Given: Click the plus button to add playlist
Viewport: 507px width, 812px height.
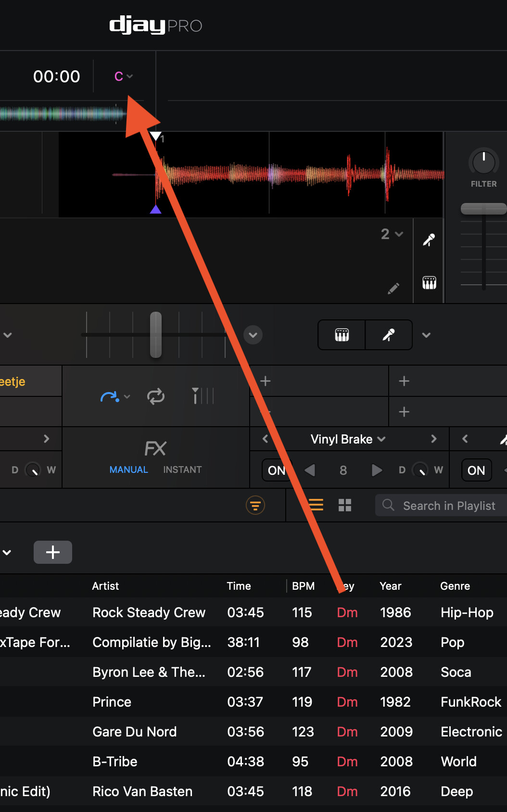Looking at the screenshot, I should point(53,552).
